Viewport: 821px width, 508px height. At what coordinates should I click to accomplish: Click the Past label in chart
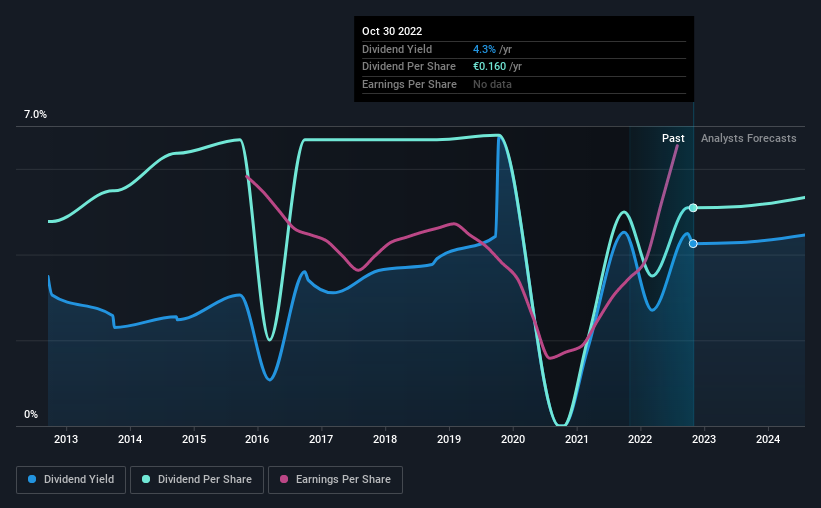(x=673, y=138)
